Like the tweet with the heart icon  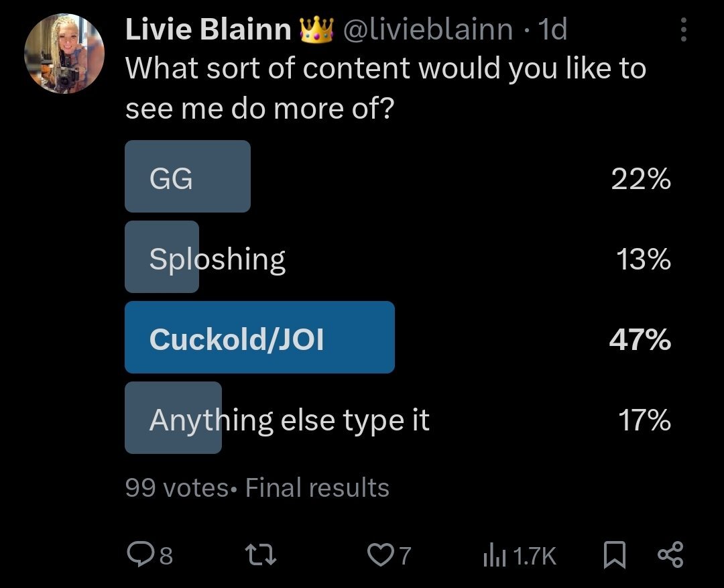point(381,554)
